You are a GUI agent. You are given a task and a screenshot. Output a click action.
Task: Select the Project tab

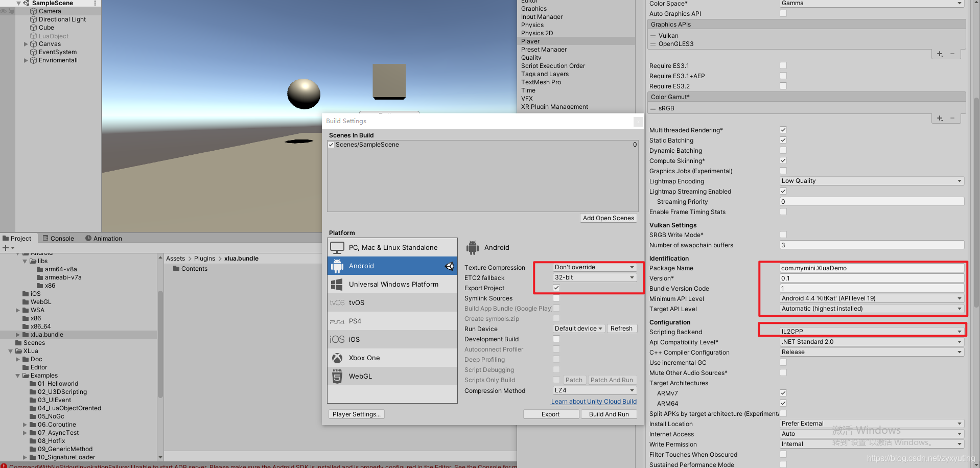[x=17, y=238]
